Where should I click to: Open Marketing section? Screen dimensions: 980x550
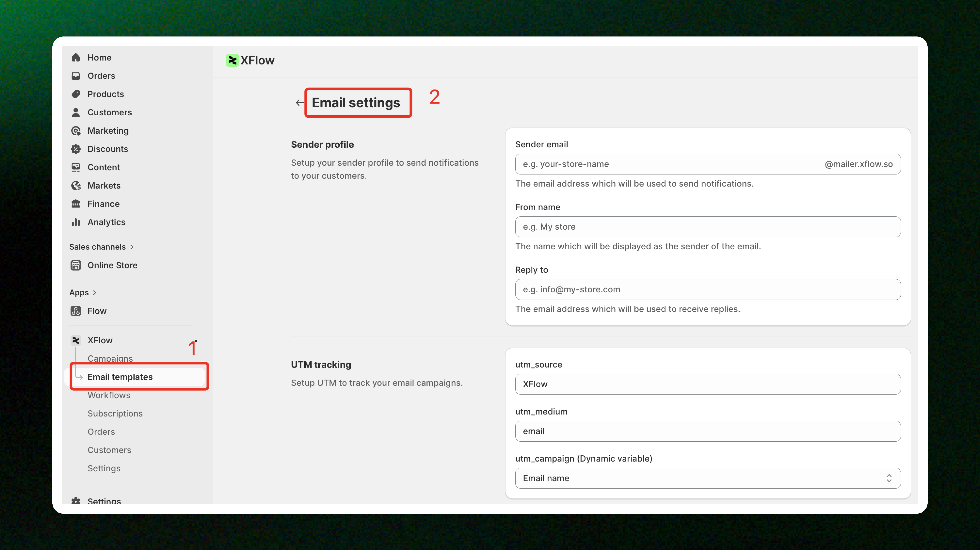pos(108,131)
